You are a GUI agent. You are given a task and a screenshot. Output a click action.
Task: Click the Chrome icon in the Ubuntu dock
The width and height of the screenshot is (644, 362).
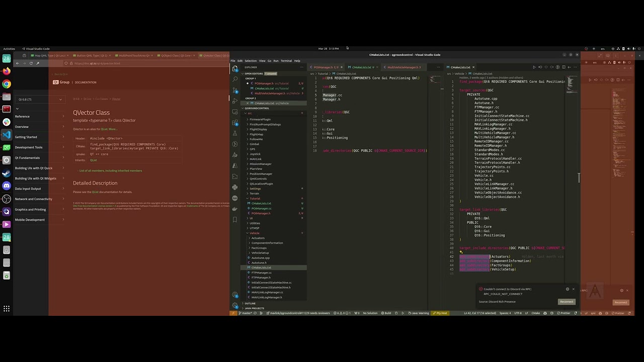(7, 84)
